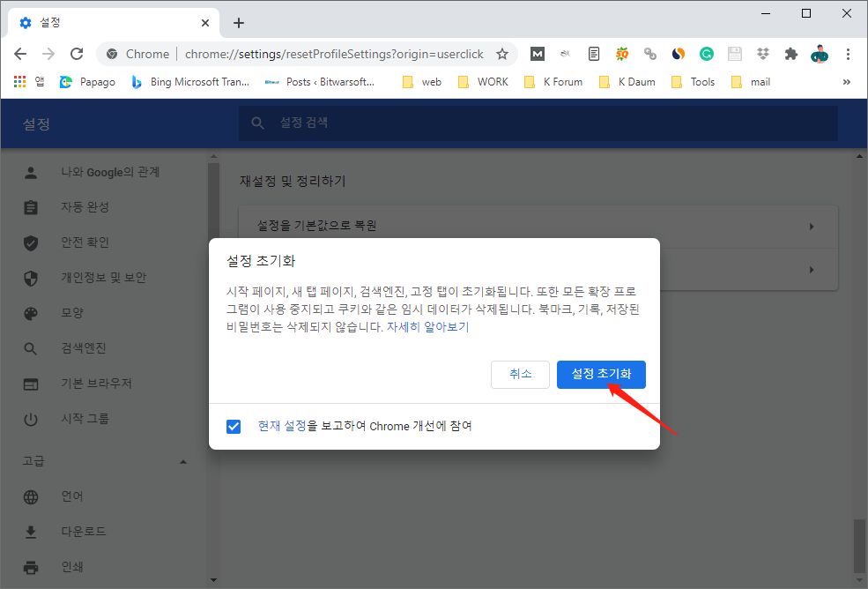This screenshot has height=589, width=868.
Task: Open the mail bookmark folder
Action: 751,82
